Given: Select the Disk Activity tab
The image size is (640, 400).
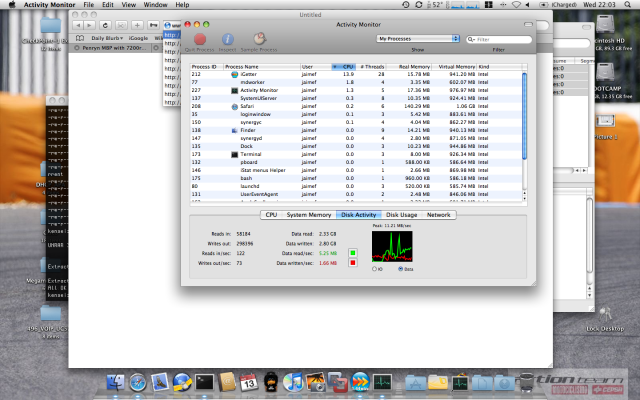Looking at the screenshot, I should point(358,215).
